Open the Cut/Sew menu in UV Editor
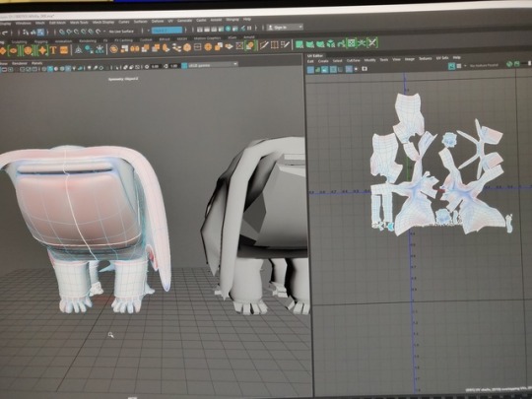Viewport: 532px width, 399px height. click(x=354, y=60)
